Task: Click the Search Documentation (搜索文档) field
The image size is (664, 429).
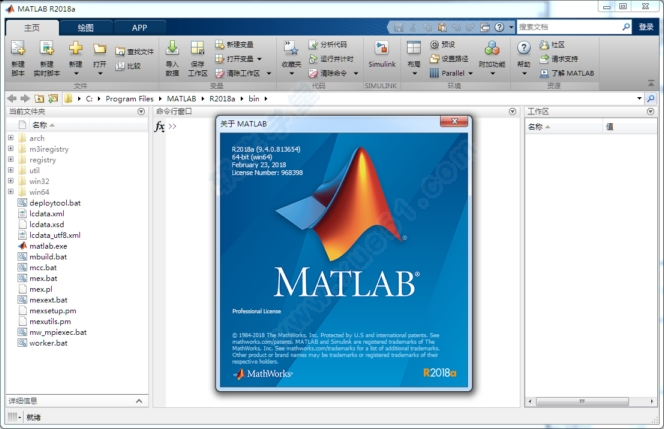Action: [x=569, y=27]
